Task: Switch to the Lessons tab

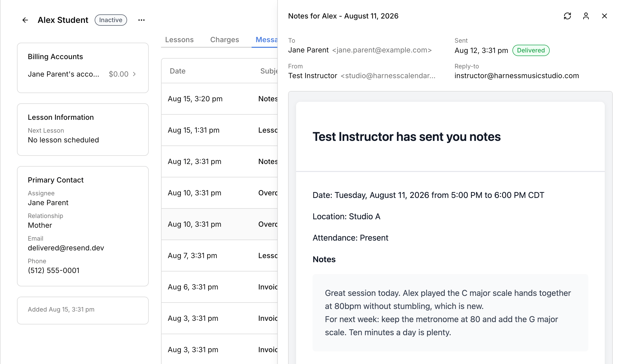Action: pyautogui.click(x=179, y=40)
